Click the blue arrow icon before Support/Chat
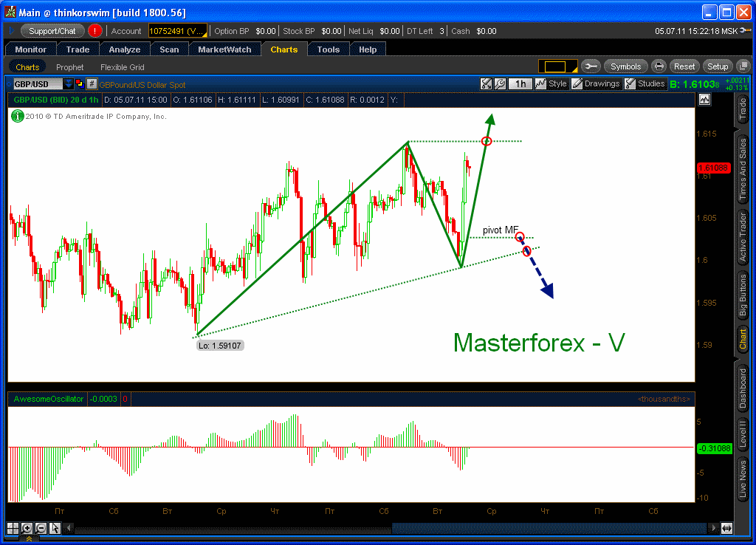The image size is (756, 545). click(x=12, y=31)
